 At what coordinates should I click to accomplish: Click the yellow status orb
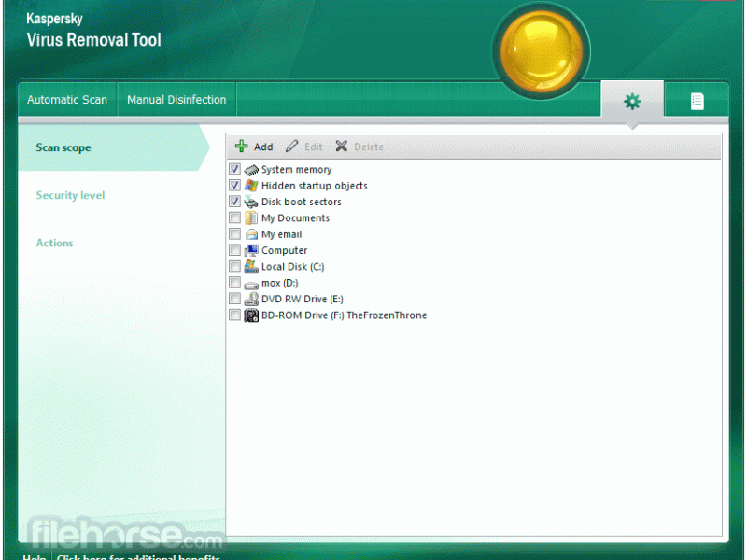542,50
